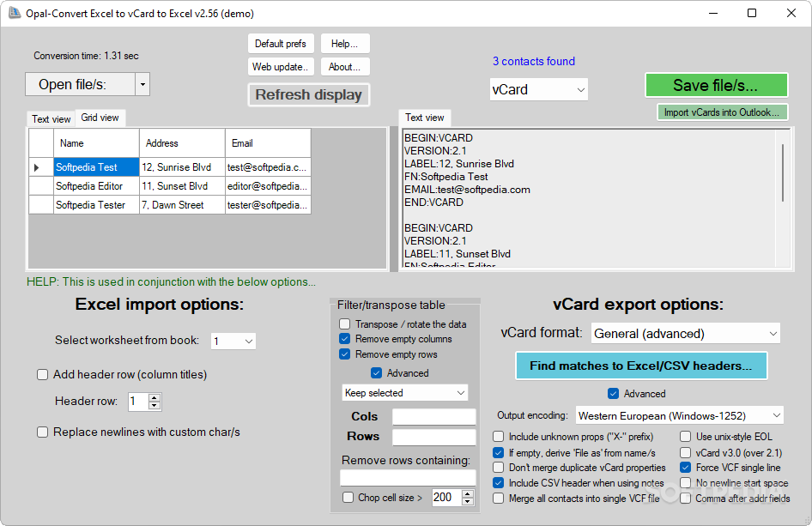Screen dimensions: 812x526
Task: Enable vCard v3.0 (over 2.1)
Action: coord(685,452)
